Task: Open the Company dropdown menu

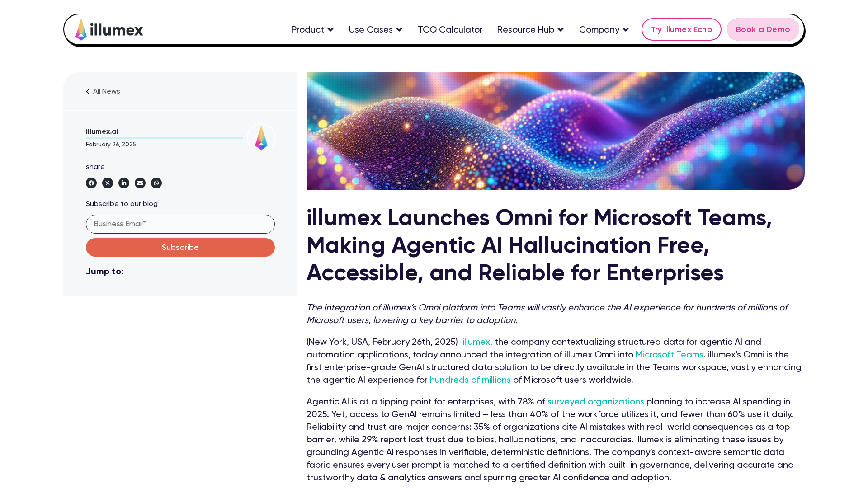Action: [604, 29]
